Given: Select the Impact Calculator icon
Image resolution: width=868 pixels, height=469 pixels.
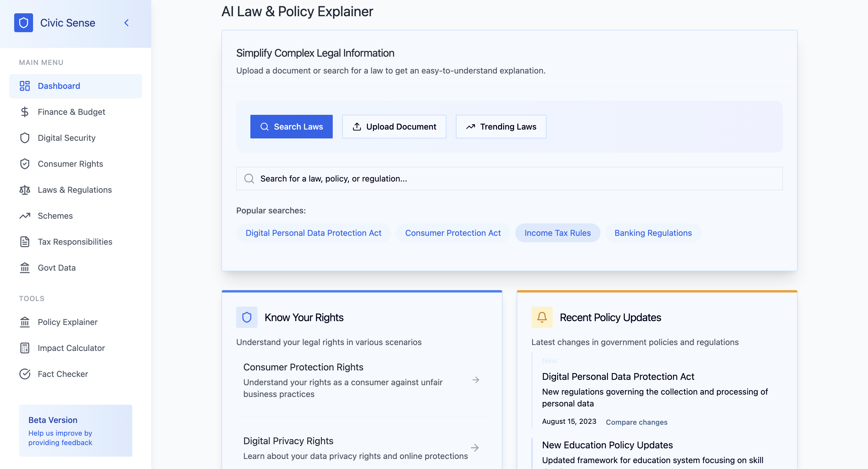Looking at the screenshot, I should (x=25, y=348).
